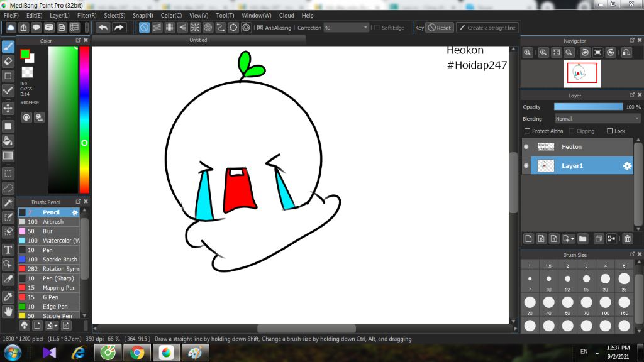Turn snap off icon

tap(144, 28)
